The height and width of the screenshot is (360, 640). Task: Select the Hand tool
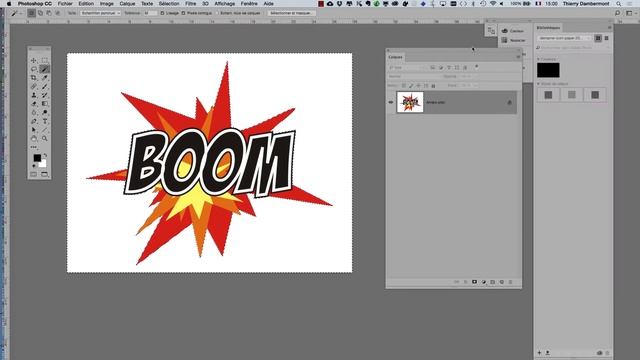pyautogui.click(x=34, y=138)
